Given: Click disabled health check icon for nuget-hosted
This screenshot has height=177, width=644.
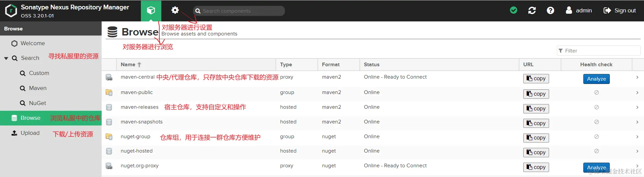Looking at the screenshot, I should pos(596,151).
